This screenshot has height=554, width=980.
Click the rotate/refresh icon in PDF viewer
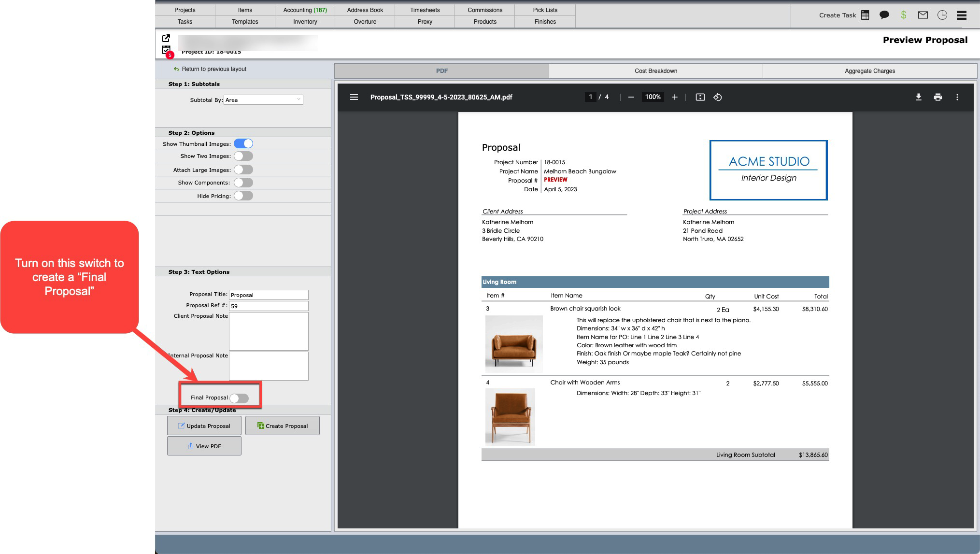point(718,97)
